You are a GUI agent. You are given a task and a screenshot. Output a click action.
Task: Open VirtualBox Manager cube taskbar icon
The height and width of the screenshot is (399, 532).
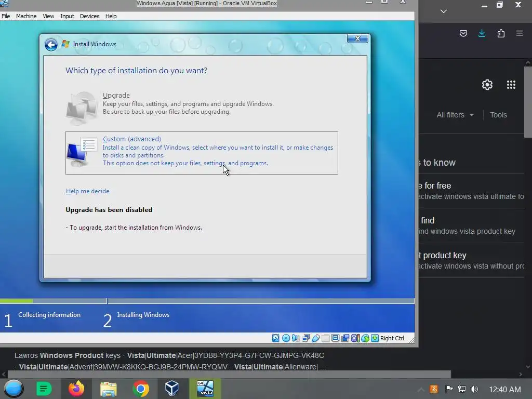coord(171,389)
